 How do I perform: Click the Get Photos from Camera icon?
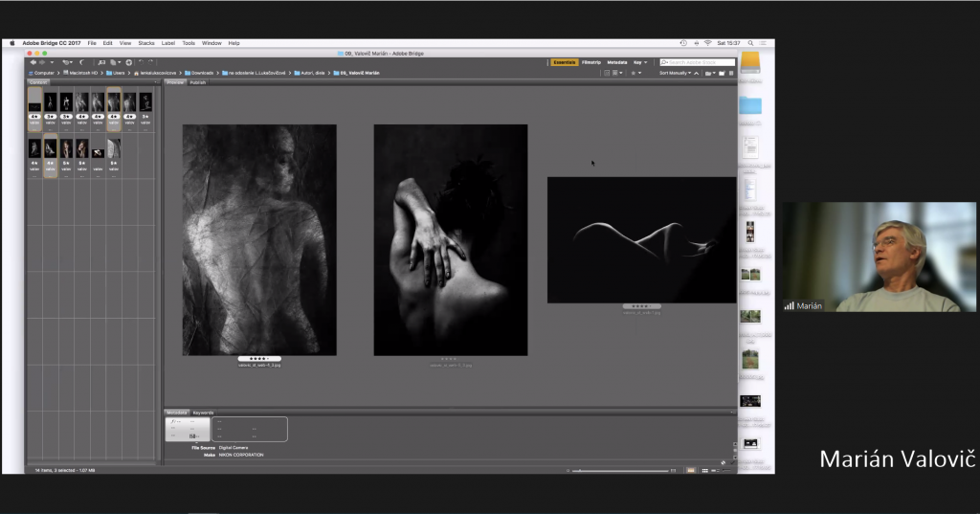point(101,62)
